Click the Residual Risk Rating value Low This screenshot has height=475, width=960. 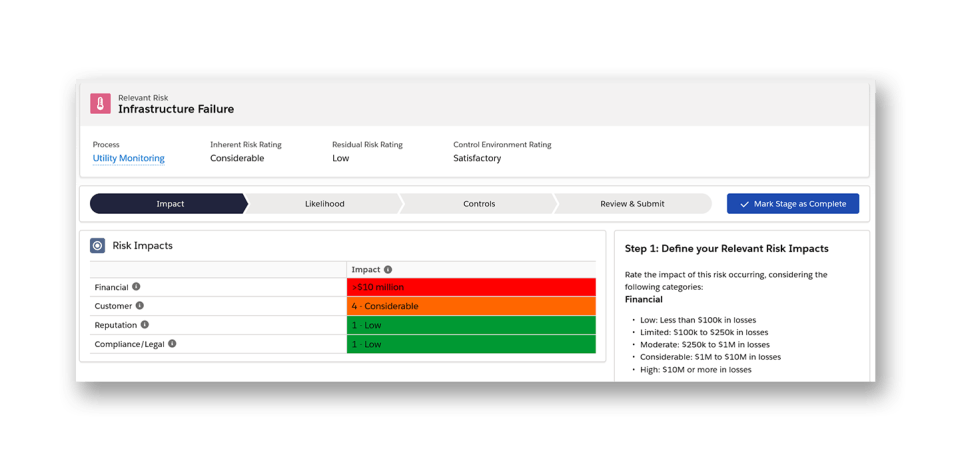pyautogui.click(x=340, y=158)
